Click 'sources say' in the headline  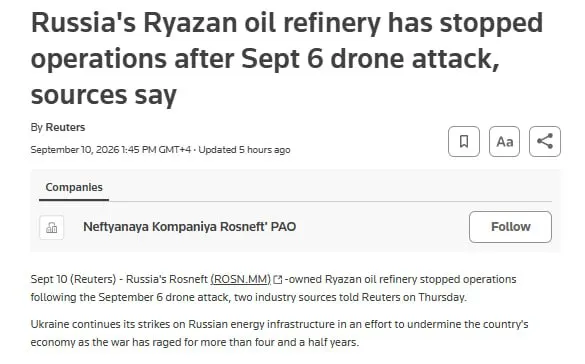click(x=104, y=95)
